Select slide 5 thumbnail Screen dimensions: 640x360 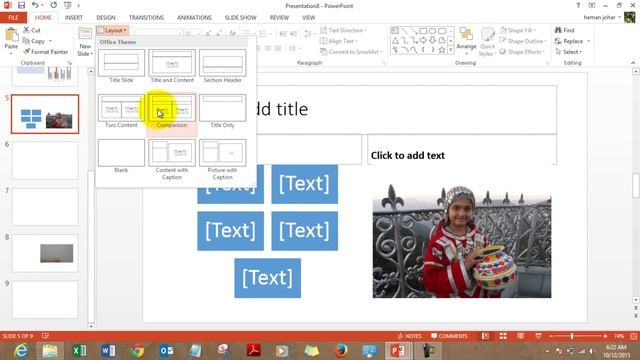(45, 114)
